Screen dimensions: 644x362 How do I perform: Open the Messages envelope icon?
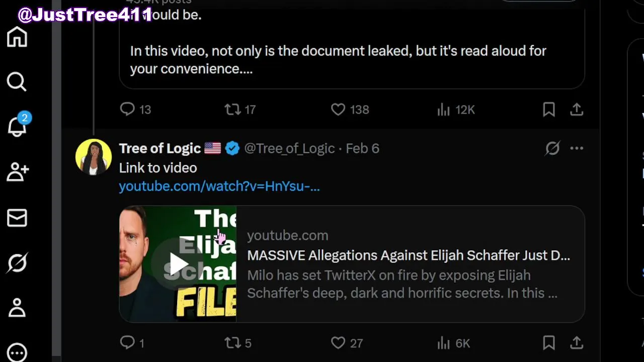click(x=17, y=218)
